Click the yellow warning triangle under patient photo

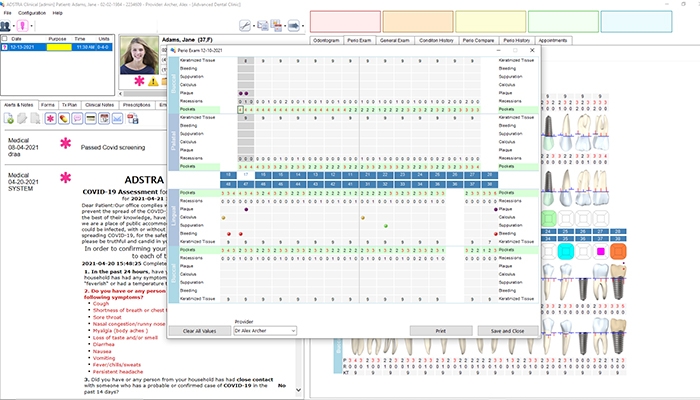pyautogui.click(x=153, y=82)
